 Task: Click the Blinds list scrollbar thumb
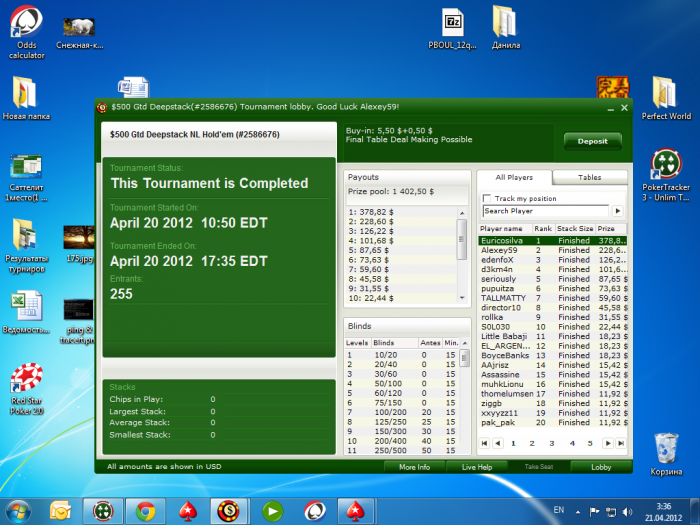(465, 358)
